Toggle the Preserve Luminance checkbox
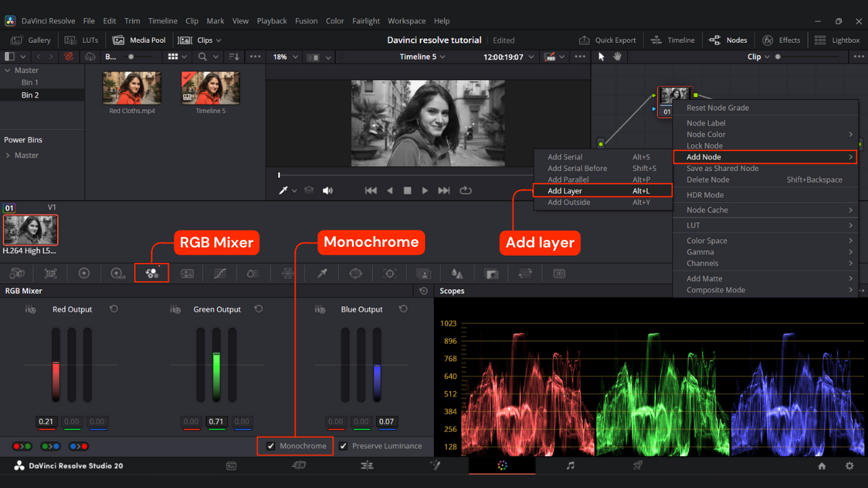Screen dimensions: 868x488 point(344,446)
